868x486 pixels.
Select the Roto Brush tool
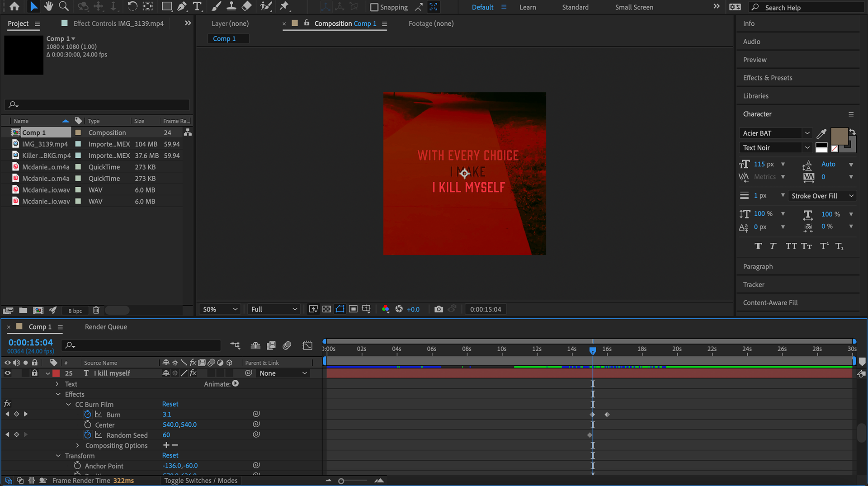[x=266, y=6]
